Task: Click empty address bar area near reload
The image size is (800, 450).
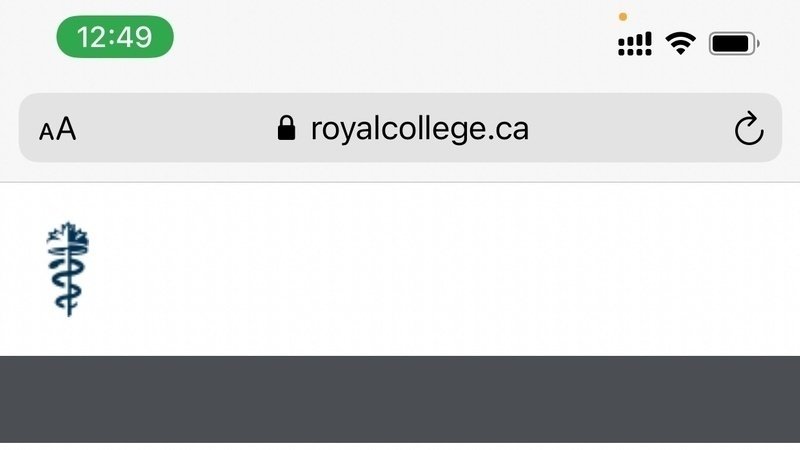Action: (x=633, y=128)
